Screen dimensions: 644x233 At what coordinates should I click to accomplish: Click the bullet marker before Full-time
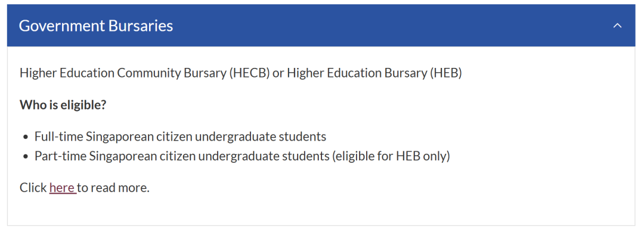tap(26, 136)
